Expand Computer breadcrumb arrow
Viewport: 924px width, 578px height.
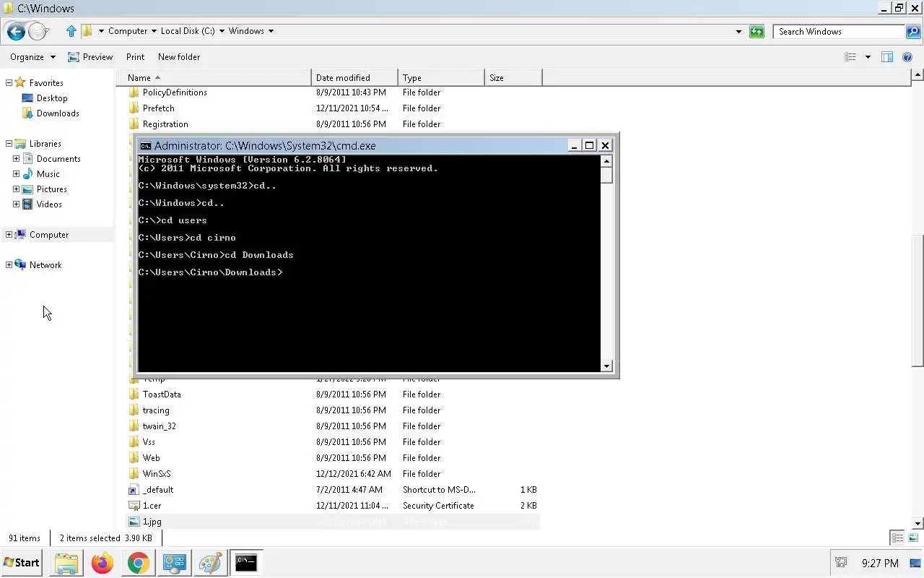tap(154, 31)
